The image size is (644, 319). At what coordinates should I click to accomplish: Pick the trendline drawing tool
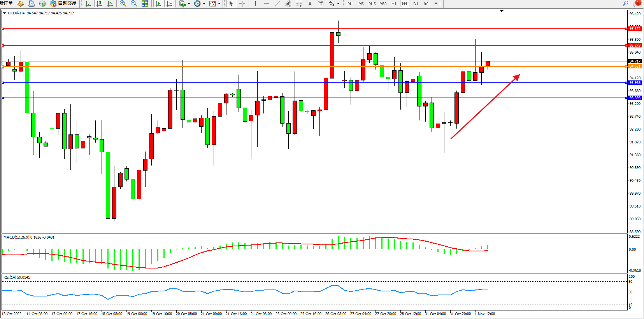[x=277, y=4]
